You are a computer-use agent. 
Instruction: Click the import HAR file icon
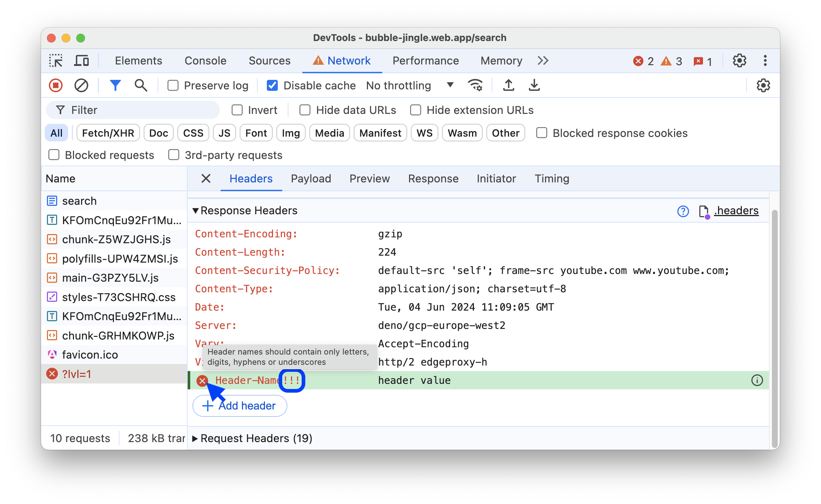[508, 86]
